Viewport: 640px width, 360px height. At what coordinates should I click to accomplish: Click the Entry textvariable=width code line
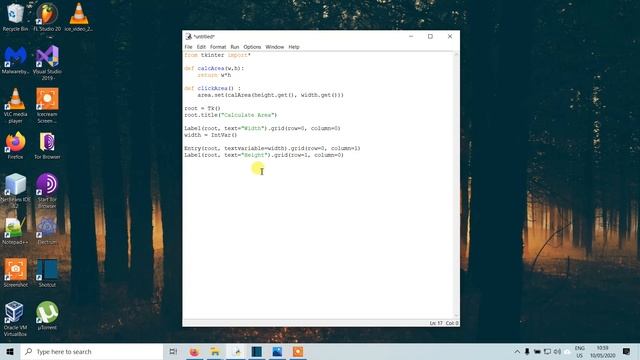pos(272,149)
